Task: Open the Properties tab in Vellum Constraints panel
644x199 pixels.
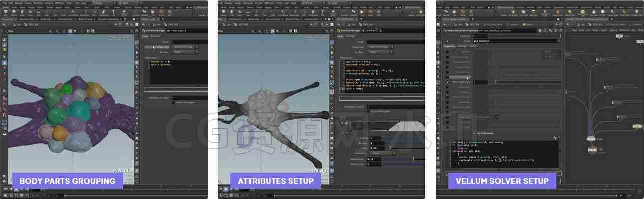Action: click(449, 46)
